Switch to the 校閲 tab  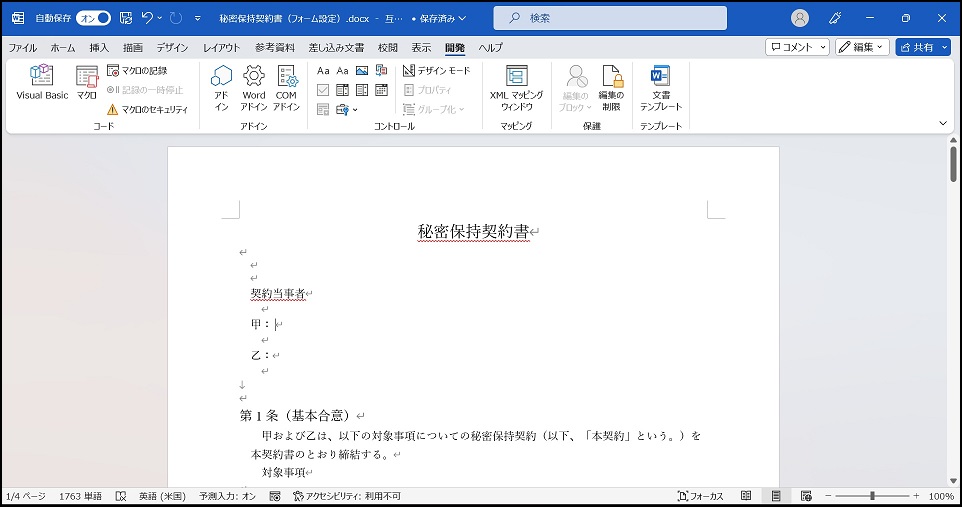(x=388, y=47)
